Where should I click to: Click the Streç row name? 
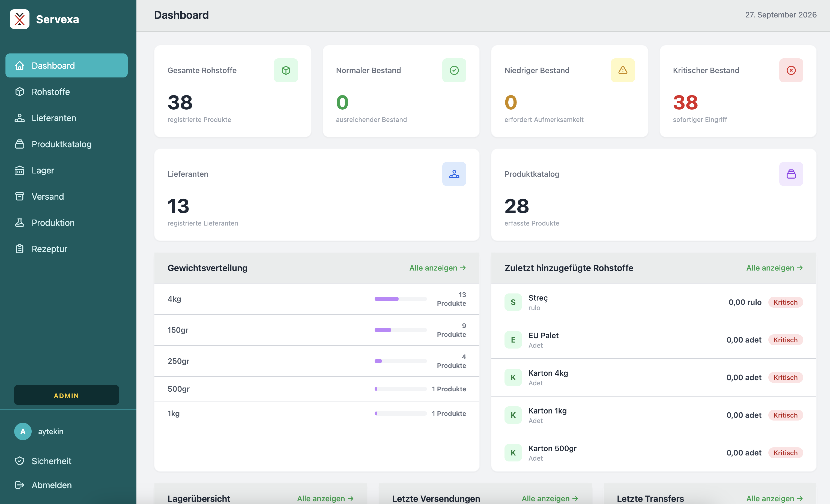538,298
